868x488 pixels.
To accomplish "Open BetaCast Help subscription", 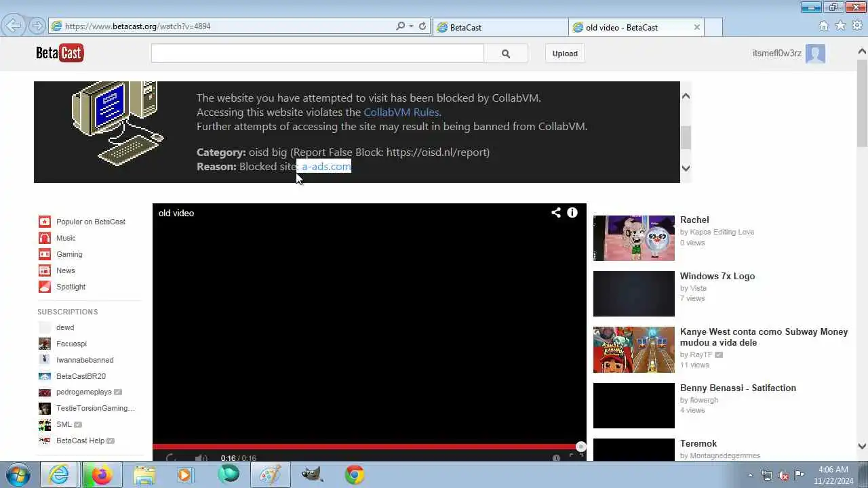I will point(80,441).
